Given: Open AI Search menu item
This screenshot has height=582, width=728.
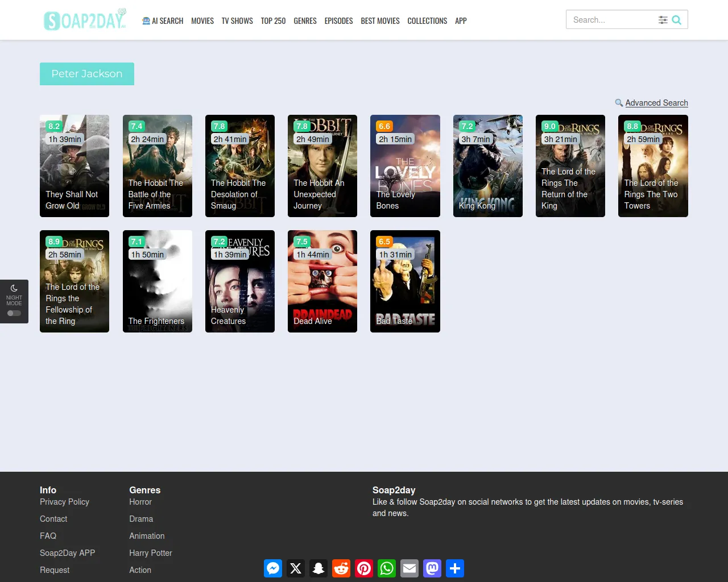Looking at the screenshot, I should [163, 20].
